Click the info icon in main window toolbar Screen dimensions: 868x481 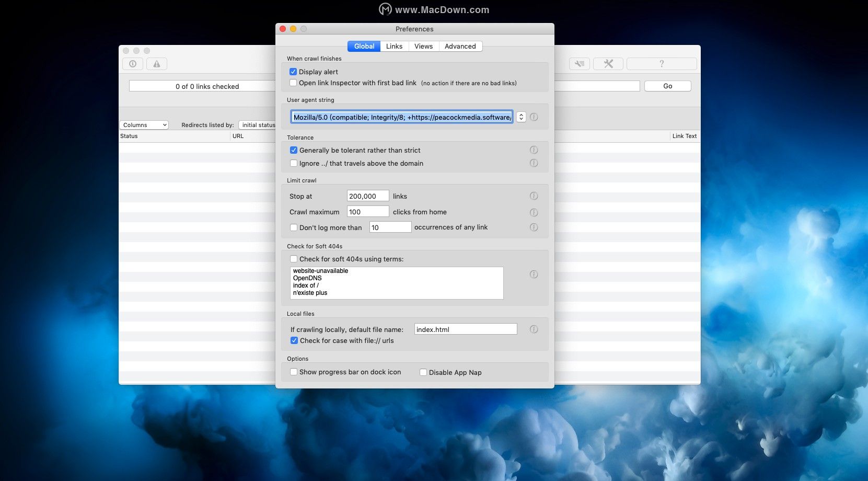(133, 64)
